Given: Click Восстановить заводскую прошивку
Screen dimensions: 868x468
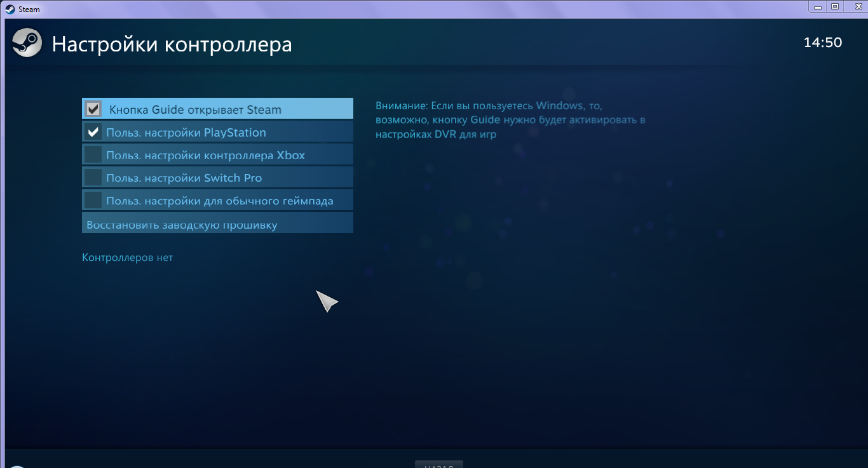Looking at the screenshot, I should click(217, 224).
